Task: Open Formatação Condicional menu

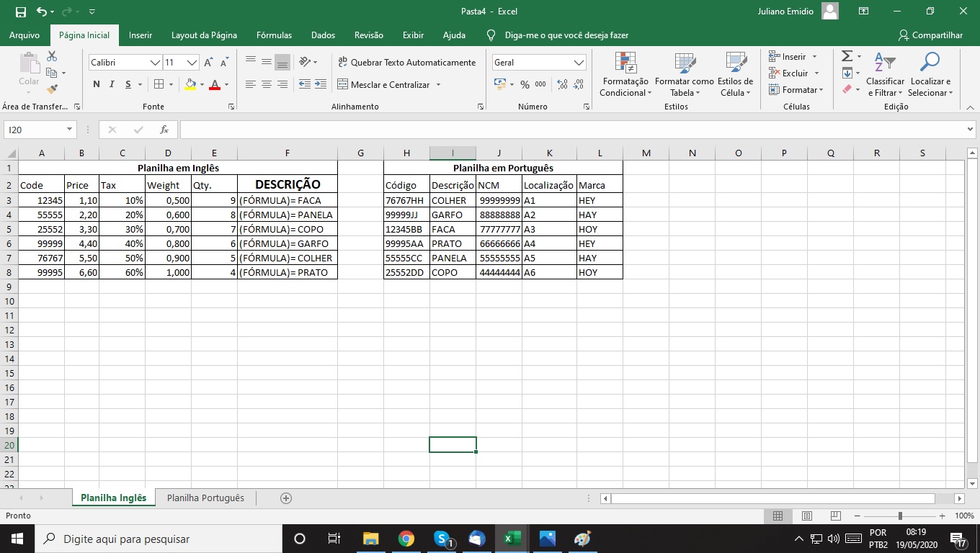Action: point(625,74)
